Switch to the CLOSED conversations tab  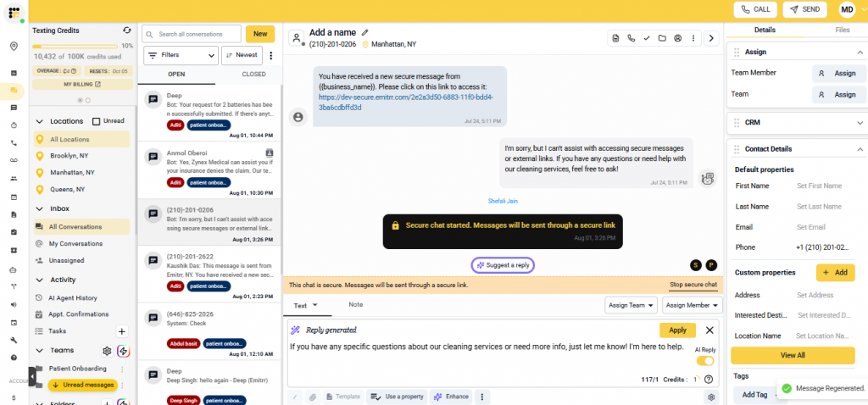click(x=253, y=75)
